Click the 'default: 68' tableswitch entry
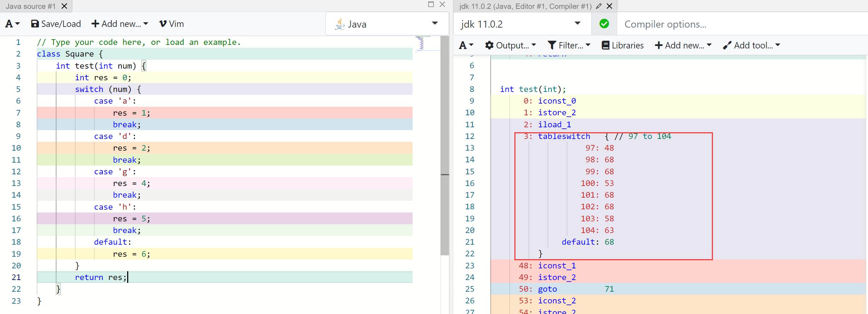The image size is (868, 314). pyautogui.click(x=588, y=242)
